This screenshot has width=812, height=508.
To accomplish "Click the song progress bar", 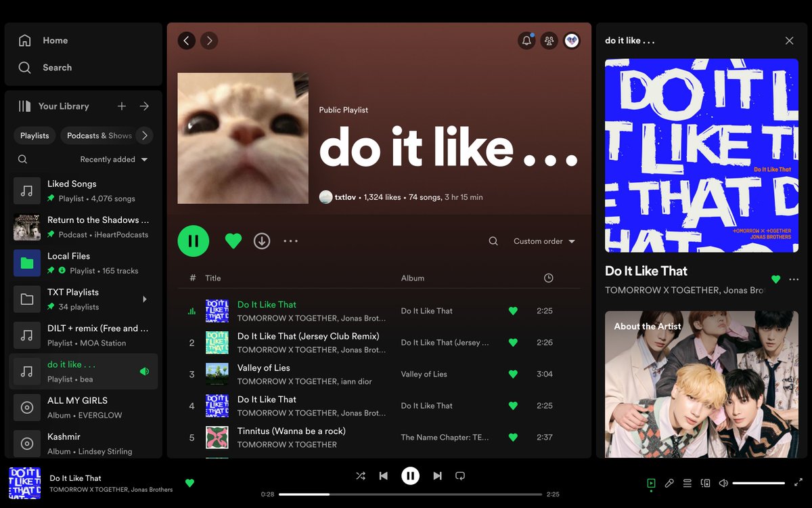I will coord(411,494).
